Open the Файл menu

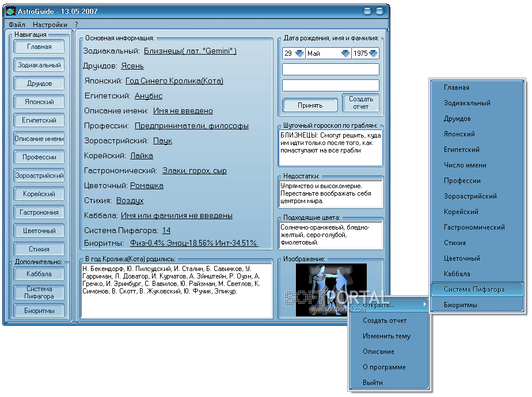(x=17, y=24)
